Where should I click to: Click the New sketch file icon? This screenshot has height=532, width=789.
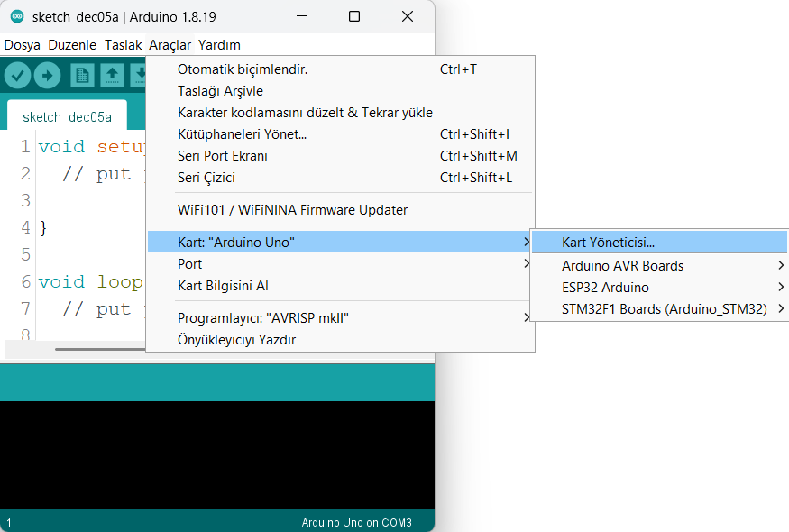pos(83,75)
